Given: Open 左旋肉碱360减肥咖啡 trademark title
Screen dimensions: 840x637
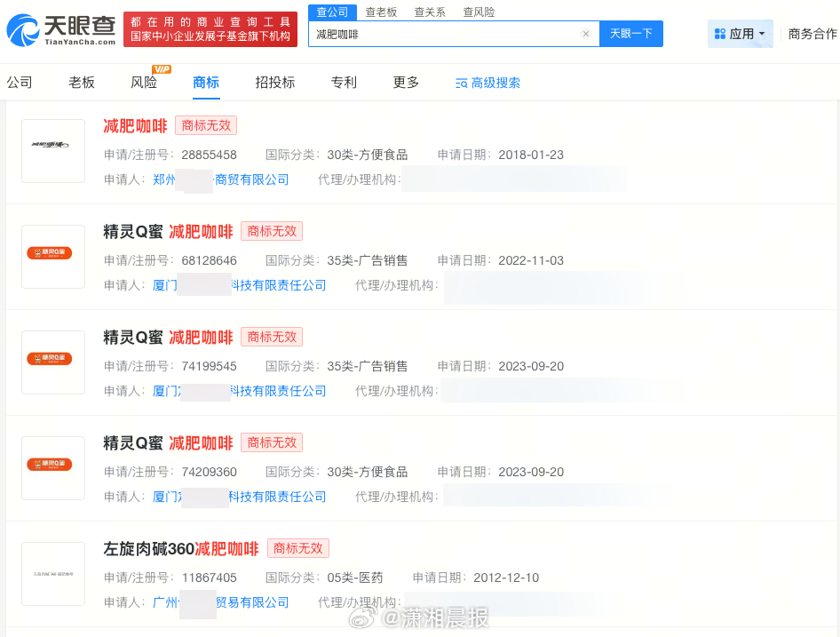Looking at the screenshot, I should click(181, 548).
